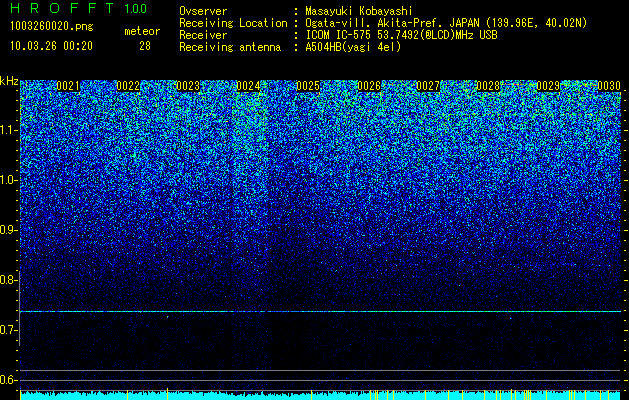Click the Ogata-vill. Akita-Pref. location value
The height and width of the screenshot is (400, 629).
coord(446,23)
